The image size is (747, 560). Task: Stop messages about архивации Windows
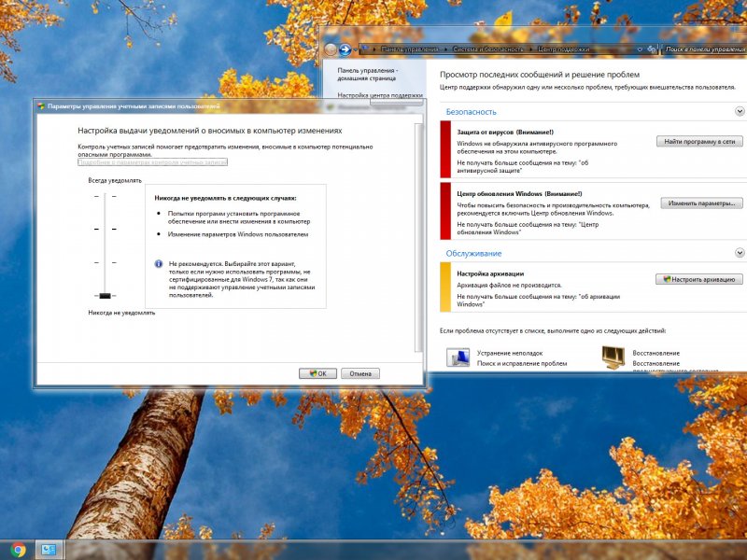(x=539, y=300)
